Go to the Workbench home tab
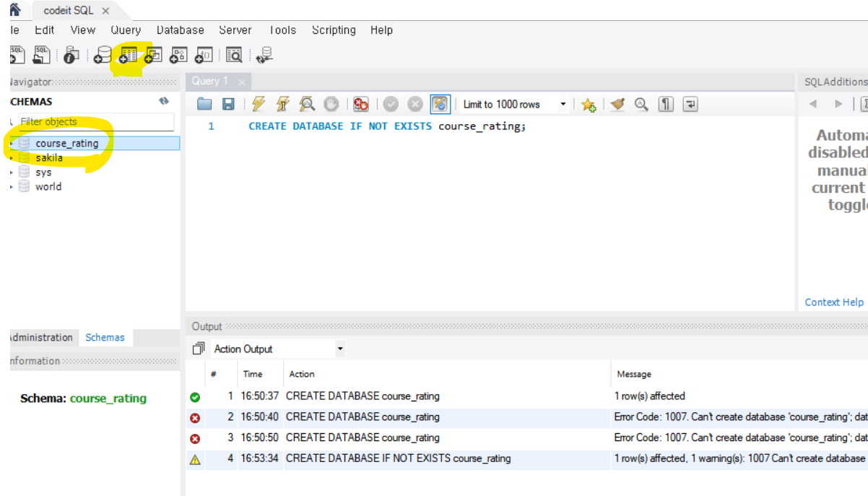 pos(14,10)
